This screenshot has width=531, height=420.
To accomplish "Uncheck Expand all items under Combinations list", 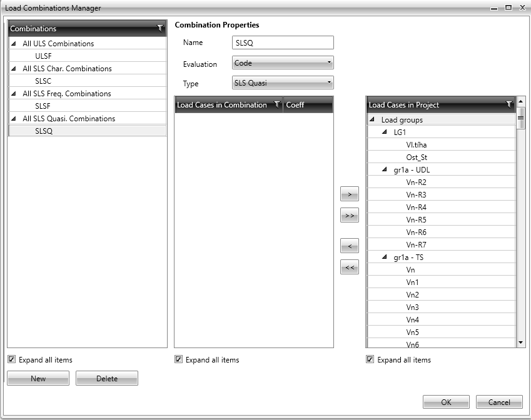I will 11,359.
